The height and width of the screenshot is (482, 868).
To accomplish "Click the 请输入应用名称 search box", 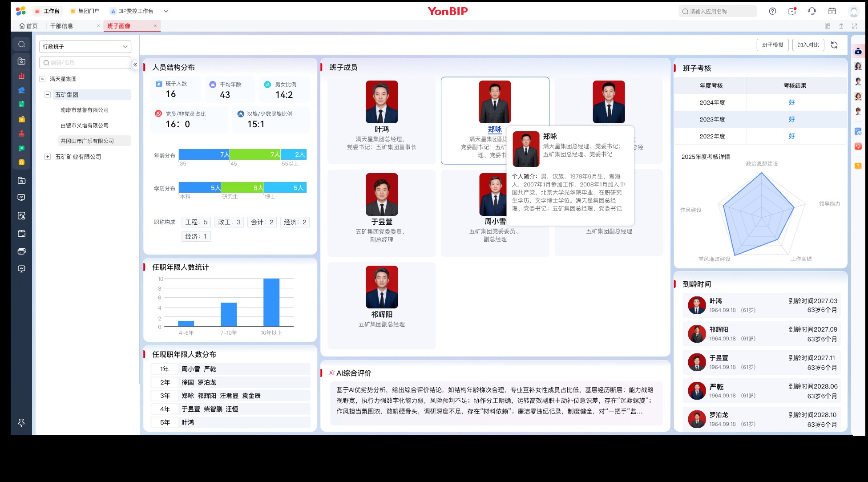I will click(718, 12).
